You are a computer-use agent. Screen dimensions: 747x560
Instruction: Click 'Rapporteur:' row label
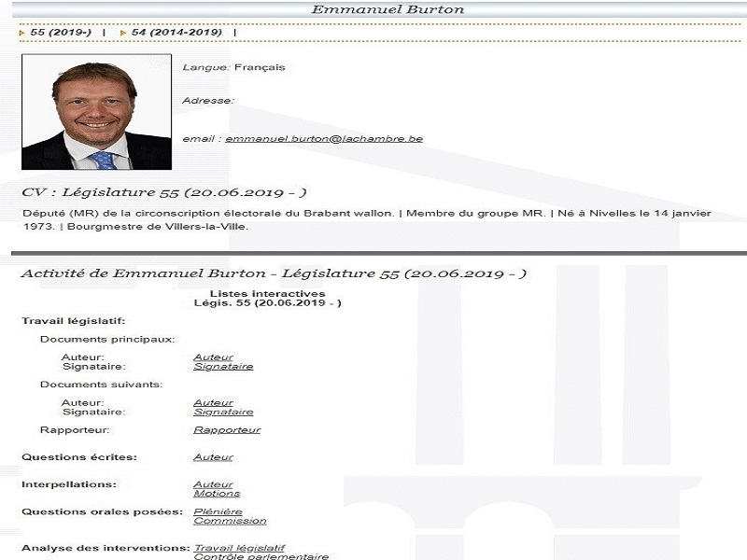pyautogui.click(x=75, y=430)
